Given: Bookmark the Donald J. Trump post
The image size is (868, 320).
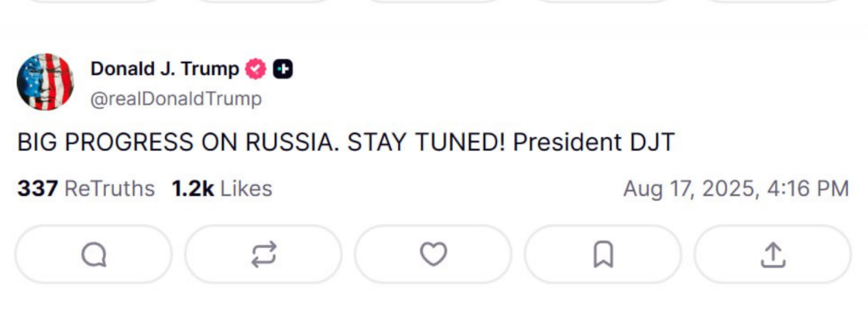Looking at the screenshot, I should click(602, 254).
